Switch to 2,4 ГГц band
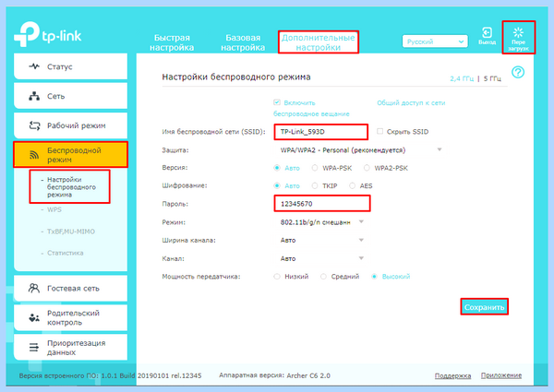The width and height of the screenshot is (554, 392). pyautogui.click(x=462, y=78)
